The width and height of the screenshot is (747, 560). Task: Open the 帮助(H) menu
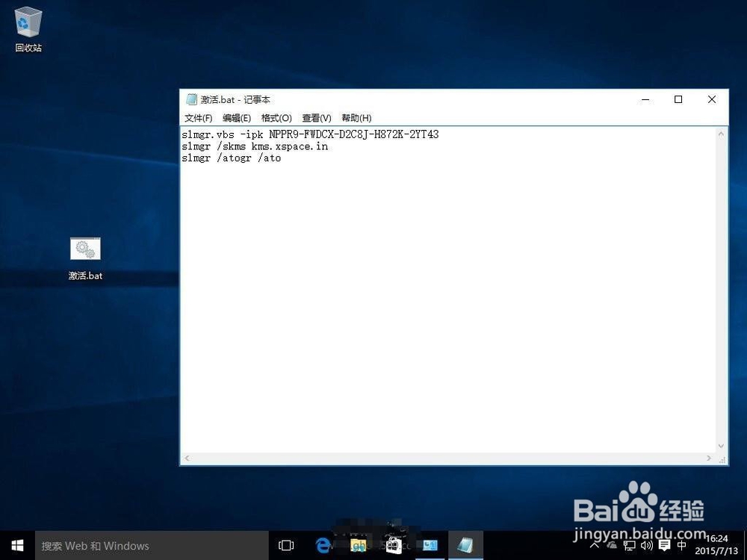356,117
